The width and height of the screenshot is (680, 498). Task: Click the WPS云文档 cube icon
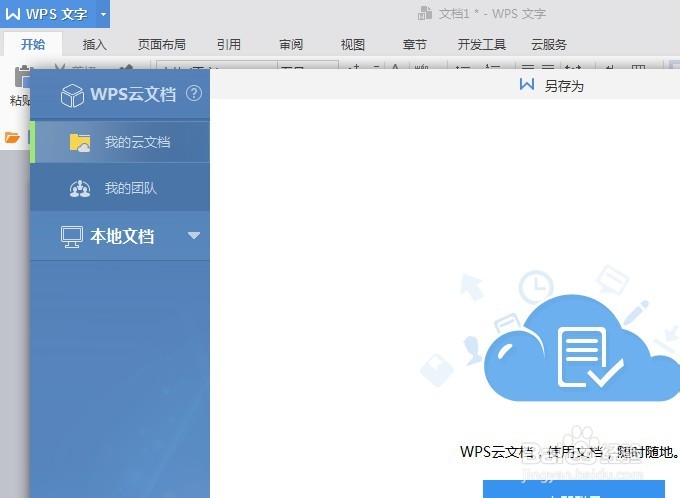click(72, 95)
